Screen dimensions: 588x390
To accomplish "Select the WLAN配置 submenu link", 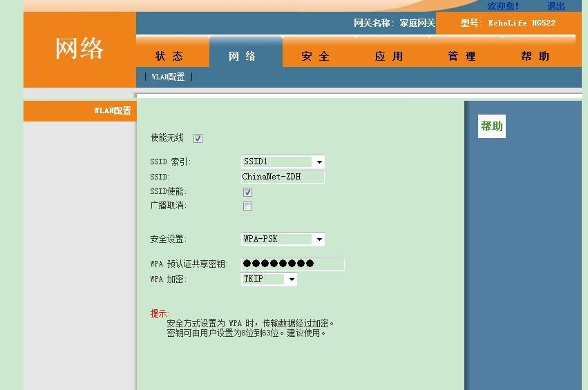I will coord(168,77).
